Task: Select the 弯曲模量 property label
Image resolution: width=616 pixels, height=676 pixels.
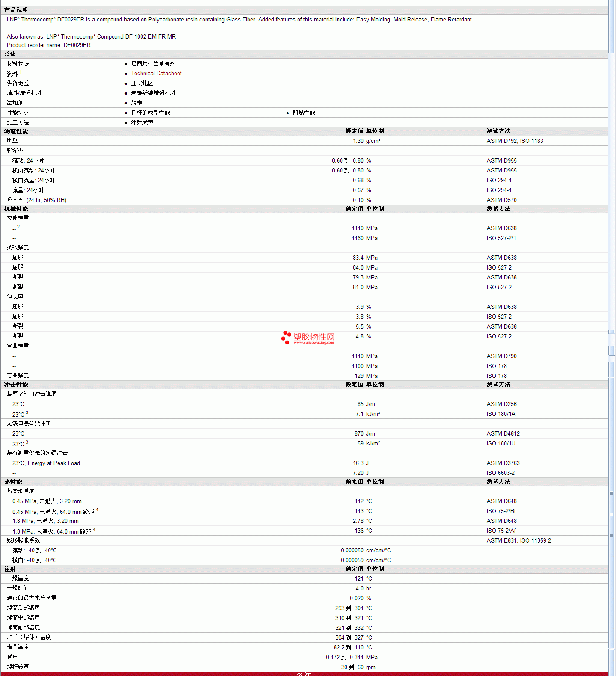Action: (x=18, y=346)
